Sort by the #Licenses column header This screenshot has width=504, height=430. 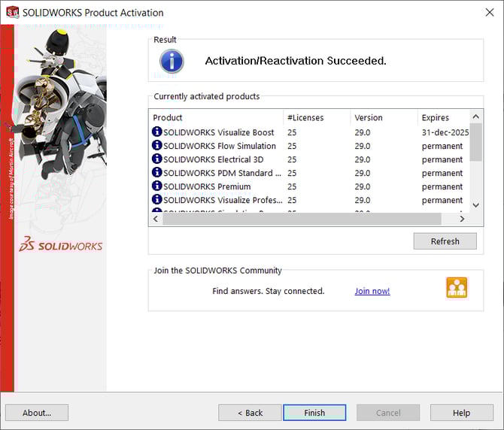point(316,117)
